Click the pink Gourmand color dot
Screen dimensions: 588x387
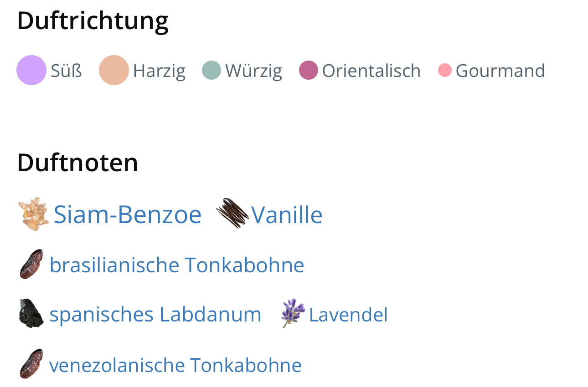[x=444, y=70]
